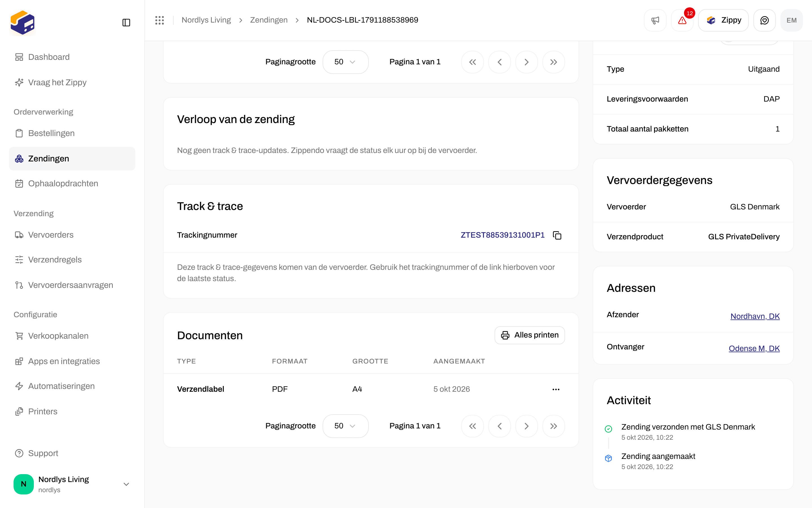Screen dimensions: 812x508
Task: Open announcements megaphone icon
Action: point(655,20)
